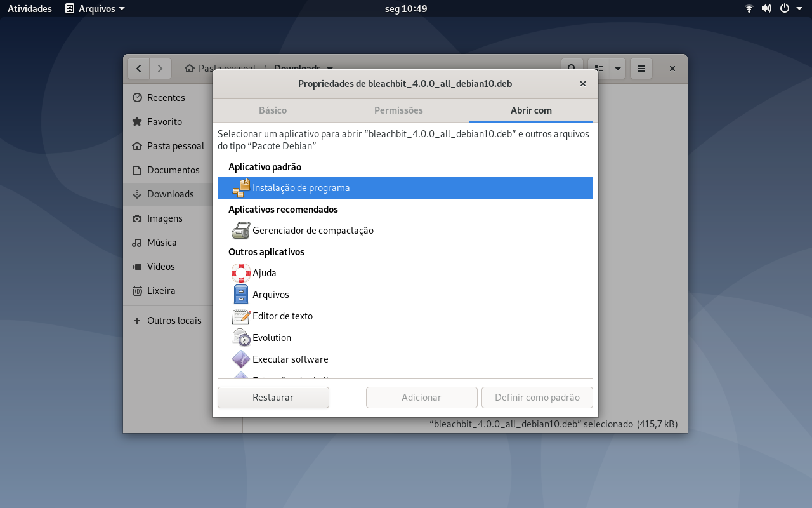Click the Restaurar button

273,398
